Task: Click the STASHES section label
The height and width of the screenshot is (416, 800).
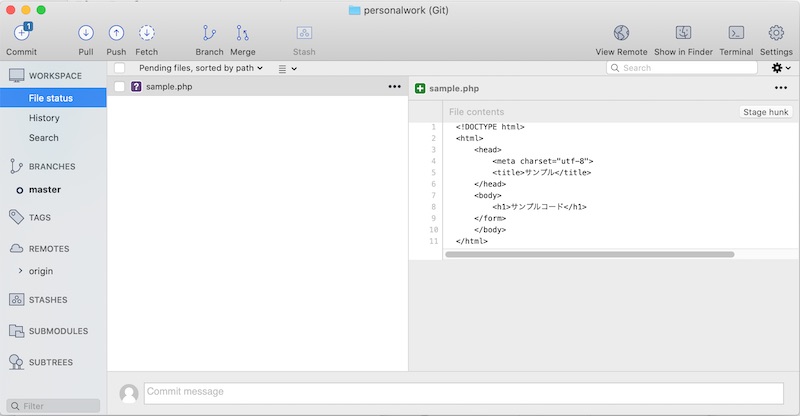Action: click(x=48, y=300)
